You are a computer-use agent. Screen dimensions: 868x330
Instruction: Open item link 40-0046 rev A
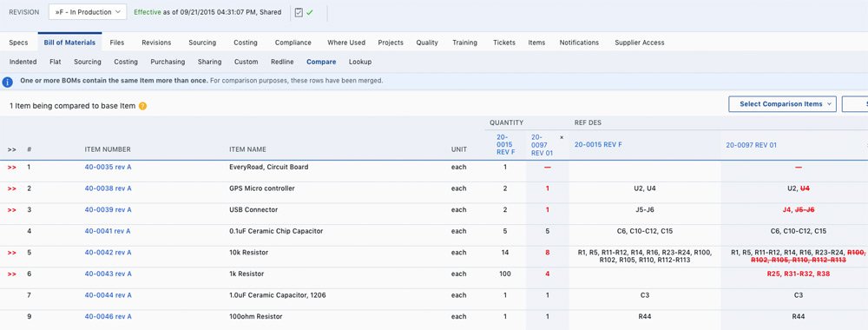point(108,317)
